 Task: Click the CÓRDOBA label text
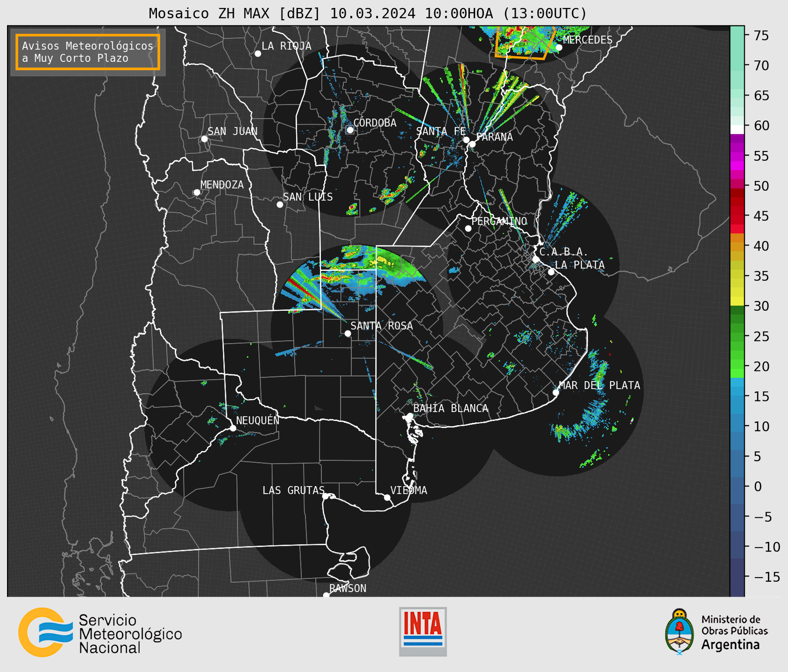(375, 123)
